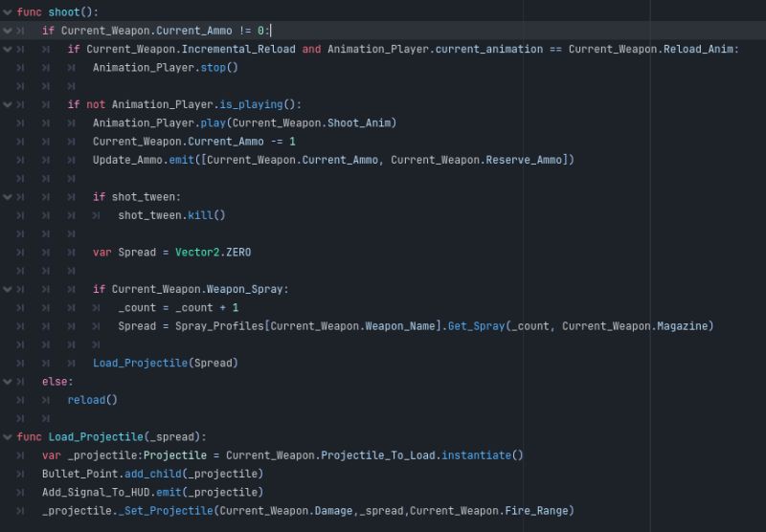Image resolution: width=766 pixels, height=532 pixels.
Task: Click the 'Load_Projectile' function definition name
Action: pos(96,437)
